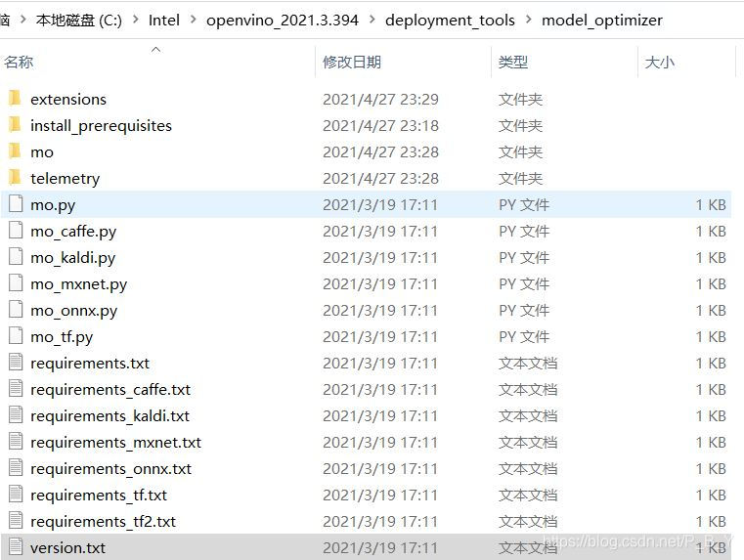This screenshot has height=560, width=744.
Task: Click the mo_tf.py file icon
Action: 16,336
